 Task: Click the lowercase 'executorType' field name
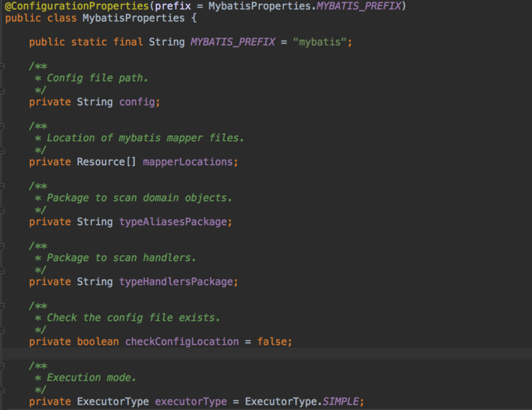[191, 402]
